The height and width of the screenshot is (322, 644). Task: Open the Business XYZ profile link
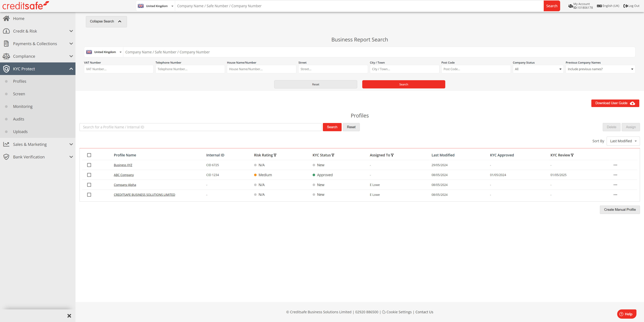[123, 165]
